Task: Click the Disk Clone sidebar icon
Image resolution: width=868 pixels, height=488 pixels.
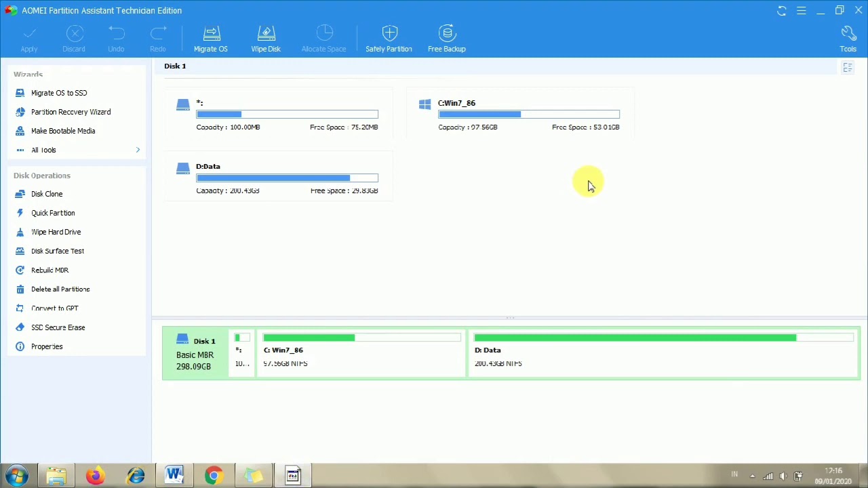Action: (20, 194)
